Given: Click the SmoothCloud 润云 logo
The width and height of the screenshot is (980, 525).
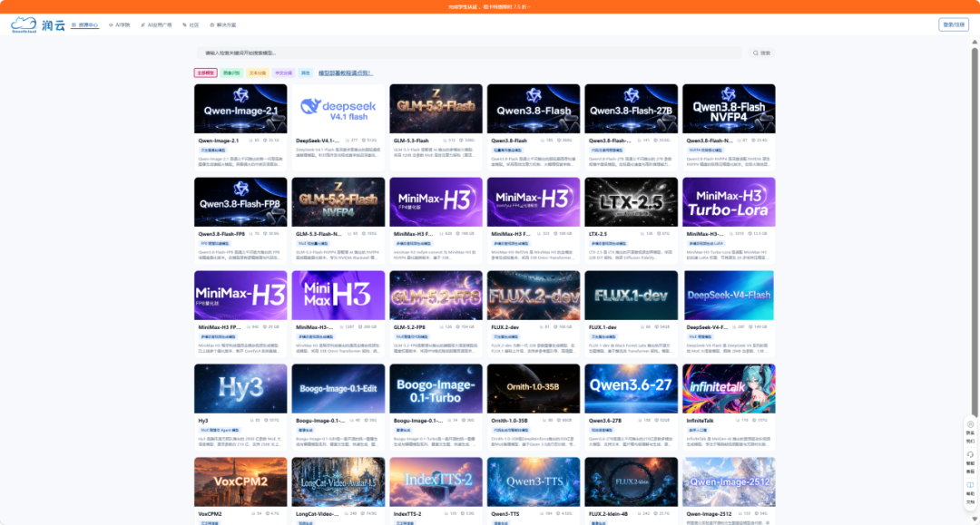Looking at the screenshot, I should pos(37,25).
